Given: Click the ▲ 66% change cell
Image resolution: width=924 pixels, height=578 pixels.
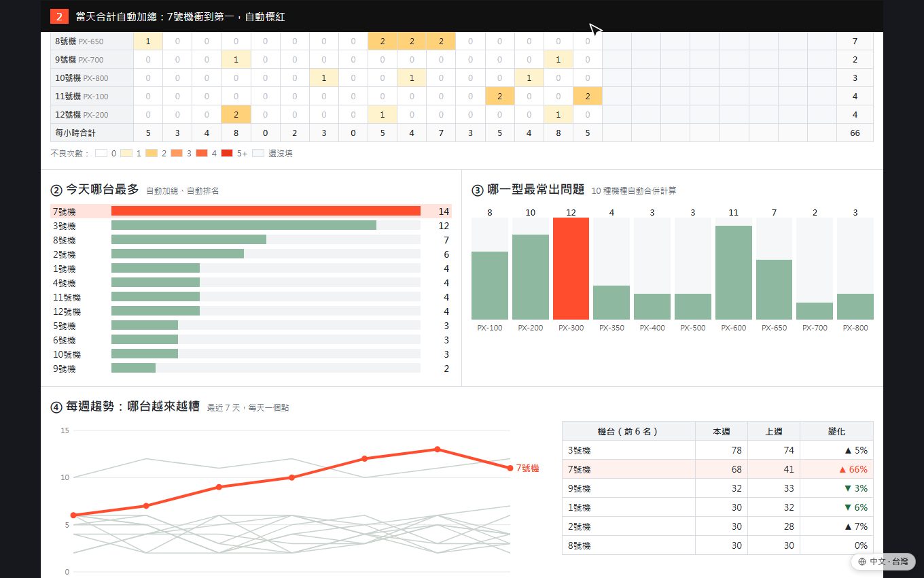Looking at the screenshot, I should click(836, 469).
